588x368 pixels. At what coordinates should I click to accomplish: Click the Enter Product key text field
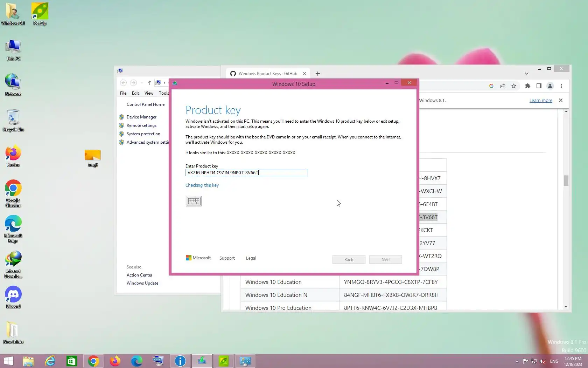click(246, 172)
